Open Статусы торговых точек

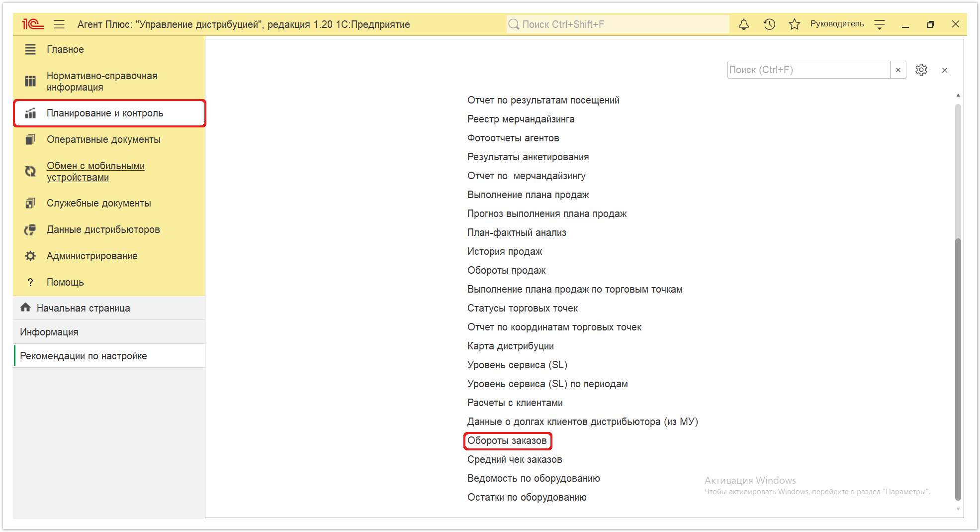tap(522, 308)
